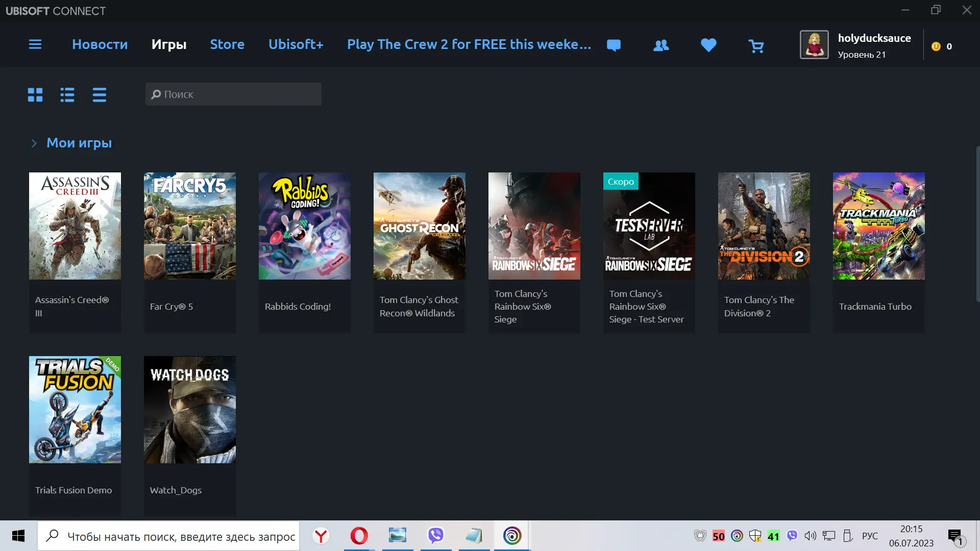980x551 pixels.
Task: Click the holyducksauce username
Action: click(x=874, y=38)
